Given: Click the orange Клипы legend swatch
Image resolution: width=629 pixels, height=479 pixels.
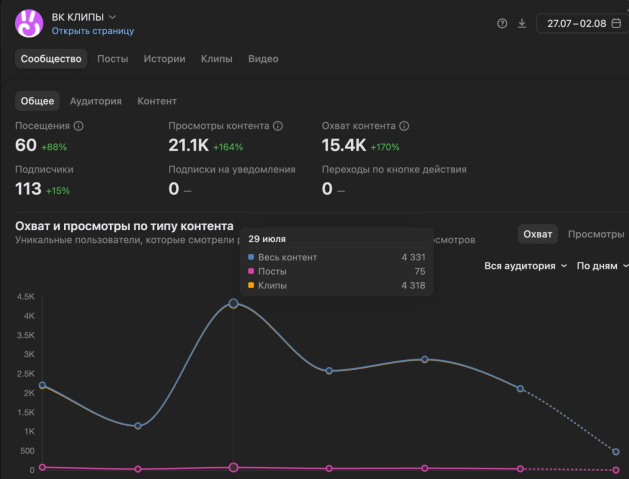Looking at the screenshot, I should (251, 285).
